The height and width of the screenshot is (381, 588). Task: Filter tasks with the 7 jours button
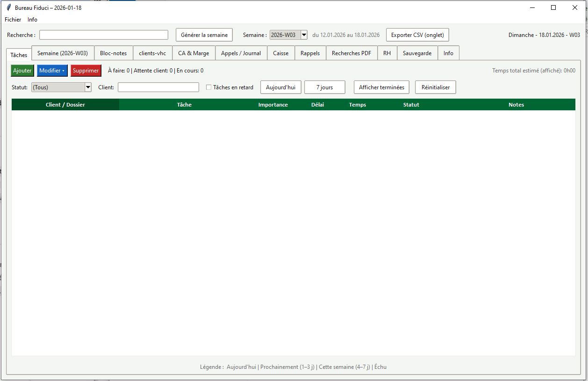coord(324,87)
